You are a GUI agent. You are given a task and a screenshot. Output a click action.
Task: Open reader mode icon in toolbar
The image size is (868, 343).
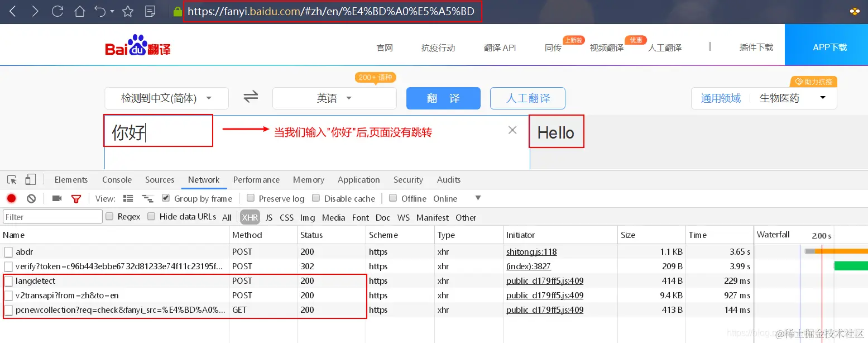[x=150, y=11]
